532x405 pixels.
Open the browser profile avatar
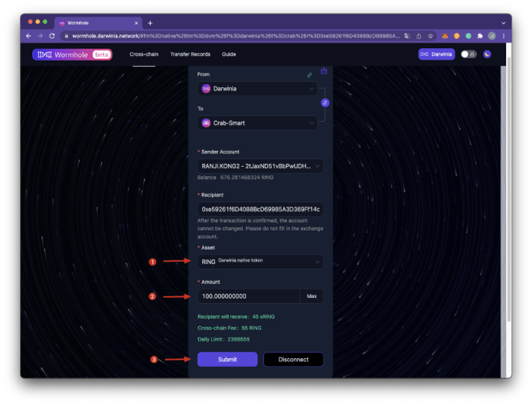(x=491, y=36)
